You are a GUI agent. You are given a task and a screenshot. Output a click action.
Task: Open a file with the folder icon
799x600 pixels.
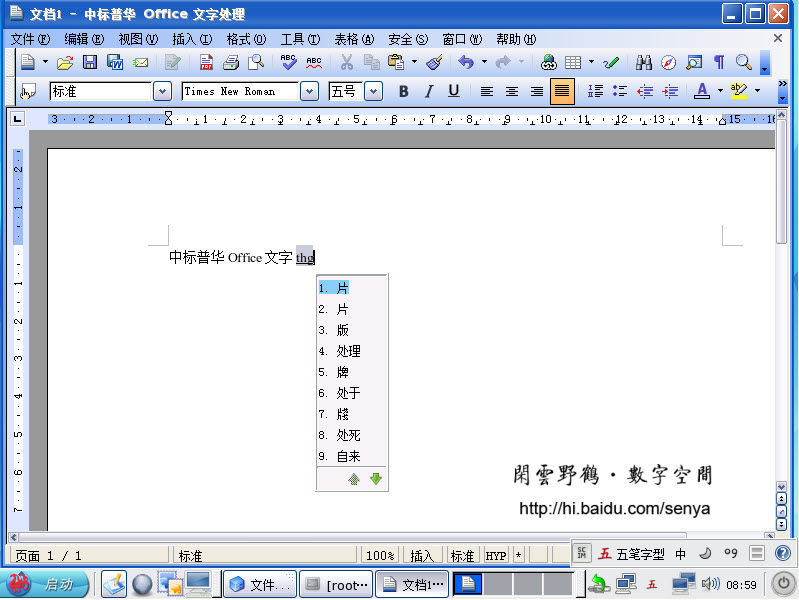tap(65, 62)
